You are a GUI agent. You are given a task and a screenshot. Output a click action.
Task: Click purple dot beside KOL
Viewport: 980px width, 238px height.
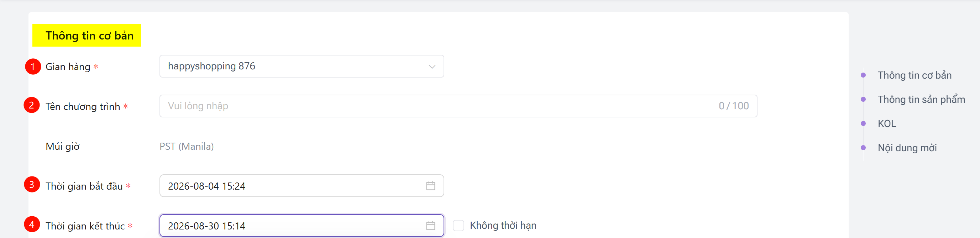pyautogui.click(x=863, y=123)
